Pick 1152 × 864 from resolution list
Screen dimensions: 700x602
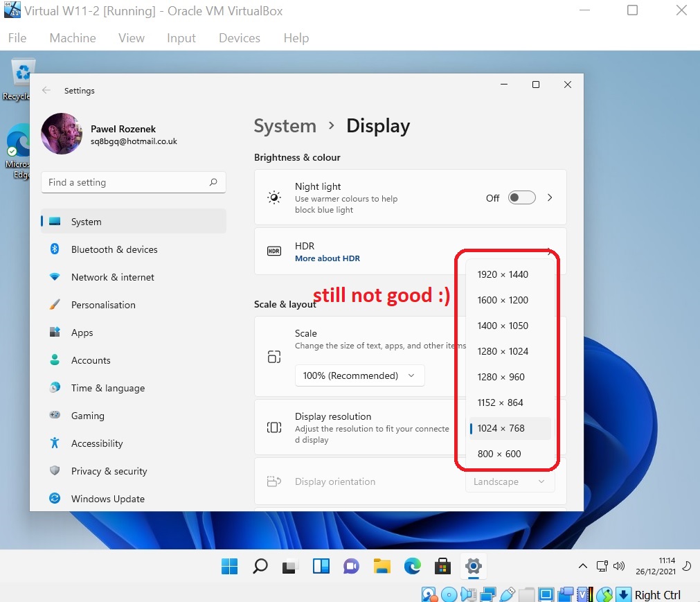510,402
